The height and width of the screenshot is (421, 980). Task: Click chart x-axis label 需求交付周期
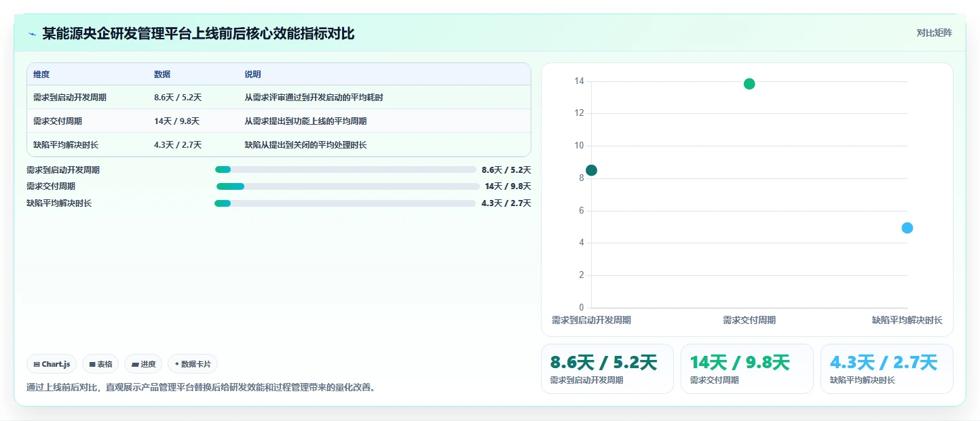(x=749, y=320)
